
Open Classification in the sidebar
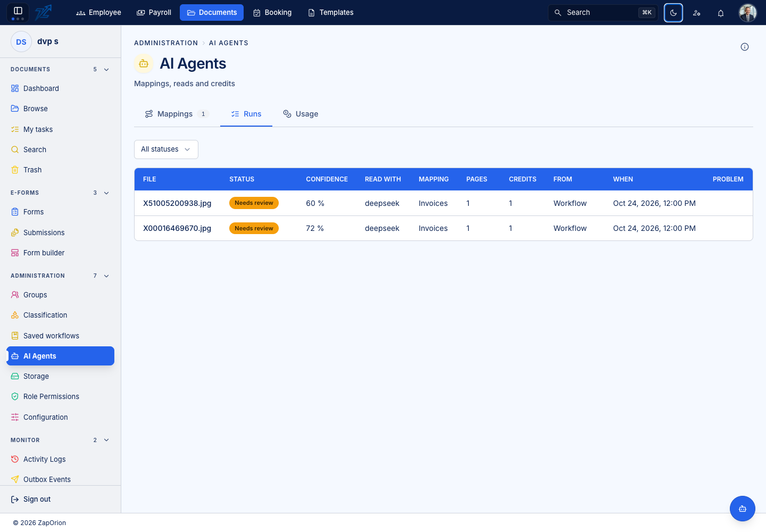pos(61,315)
